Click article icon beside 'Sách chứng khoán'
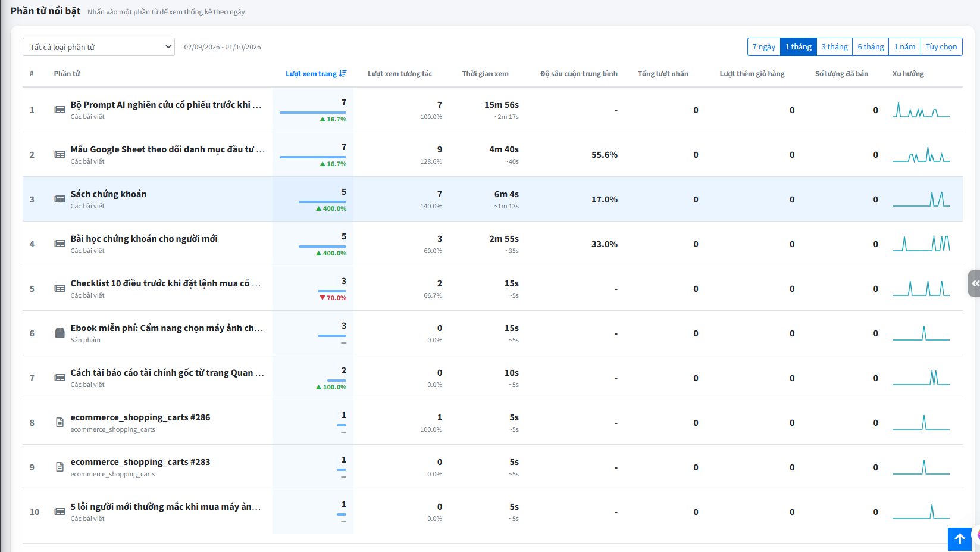The width and height of the screenshot is (980, 552). pos(60,199)
